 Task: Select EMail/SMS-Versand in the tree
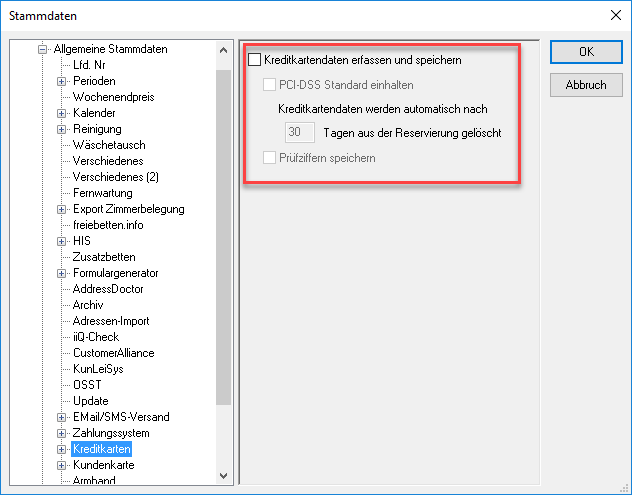click(121, 417)
